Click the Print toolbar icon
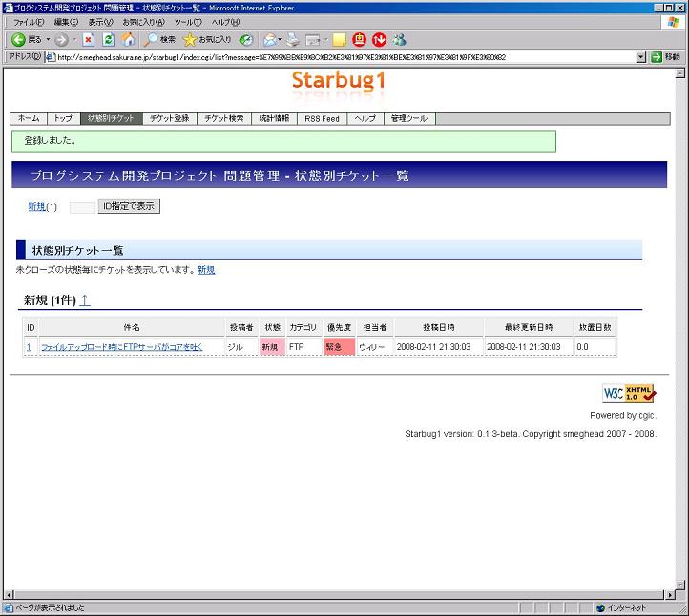This screenshot has width=689, height=616. 293,40
